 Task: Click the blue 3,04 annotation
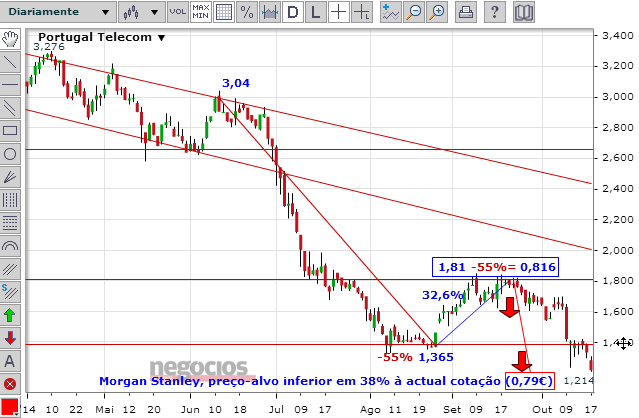[236, 83]
